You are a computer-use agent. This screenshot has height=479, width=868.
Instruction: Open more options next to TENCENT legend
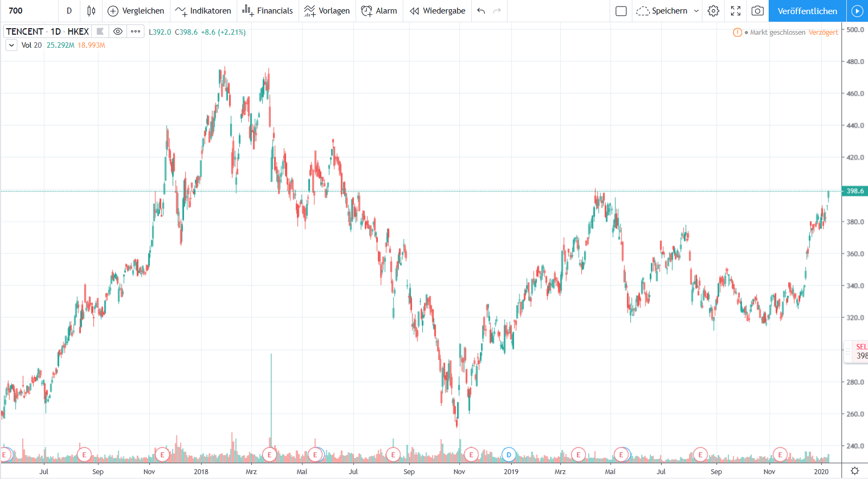136,31
